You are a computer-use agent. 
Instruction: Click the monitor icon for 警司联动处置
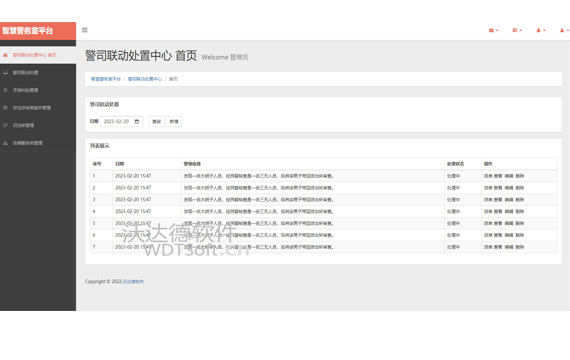click(5, 73)
